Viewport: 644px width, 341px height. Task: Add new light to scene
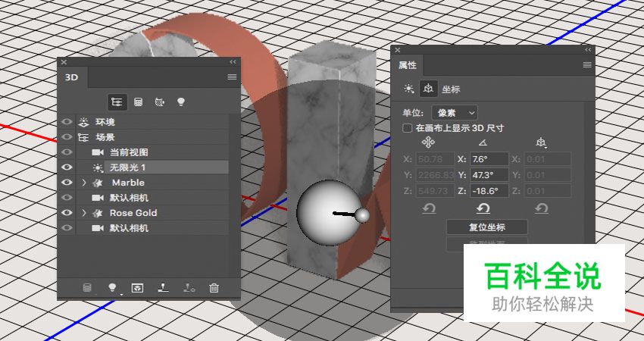[x=113, y=288]
